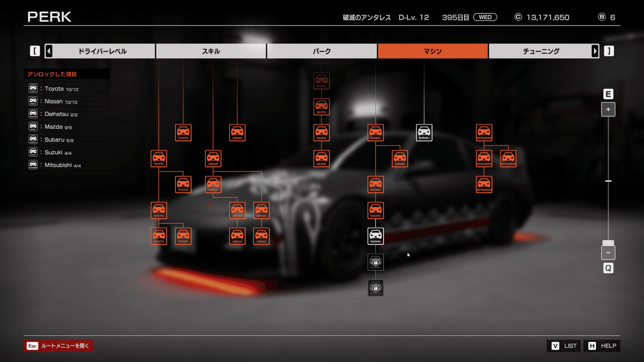
Task: Open the HELP button
Action: point(602,346)
